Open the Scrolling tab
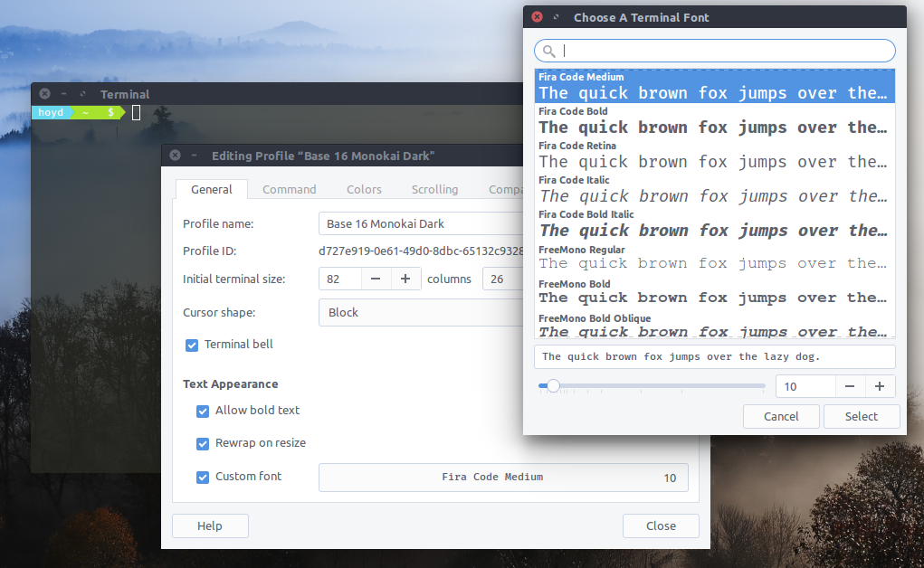 coord(434,189)
